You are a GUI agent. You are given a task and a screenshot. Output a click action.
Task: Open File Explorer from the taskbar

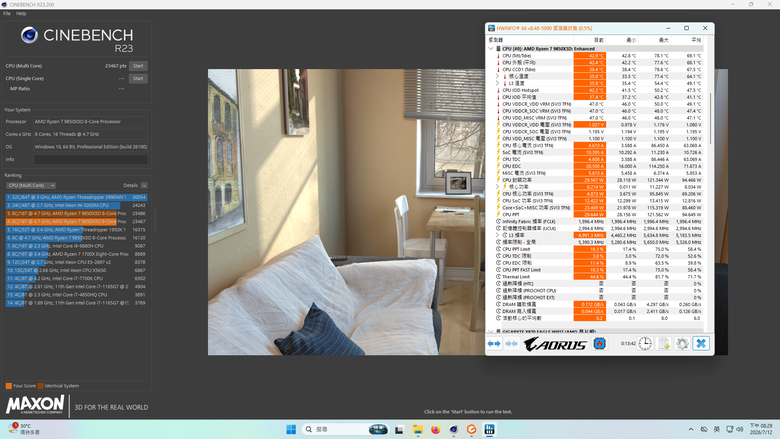pyautogui.click(x=417, y=430)
